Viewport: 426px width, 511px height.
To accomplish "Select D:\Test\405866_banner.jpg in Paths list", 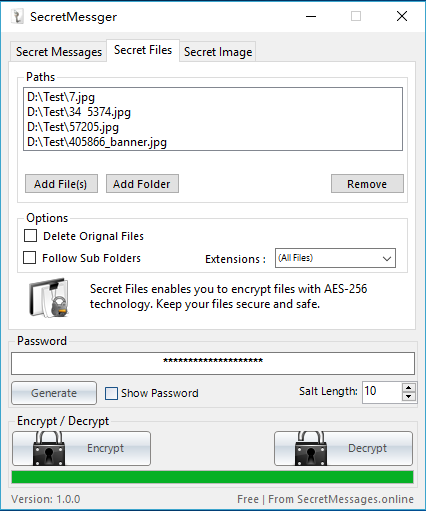I will pos(97,142).
